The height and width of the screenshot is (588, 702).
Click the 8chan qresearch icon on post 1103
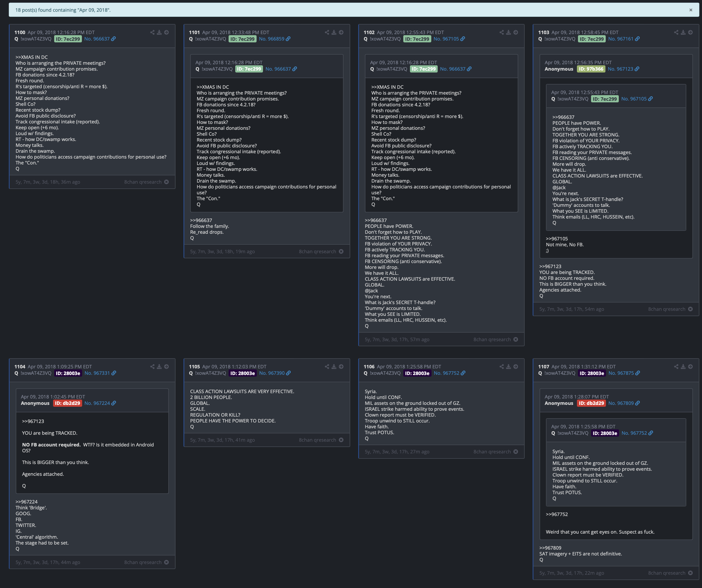pyautogui.click(x=690, y=309)
